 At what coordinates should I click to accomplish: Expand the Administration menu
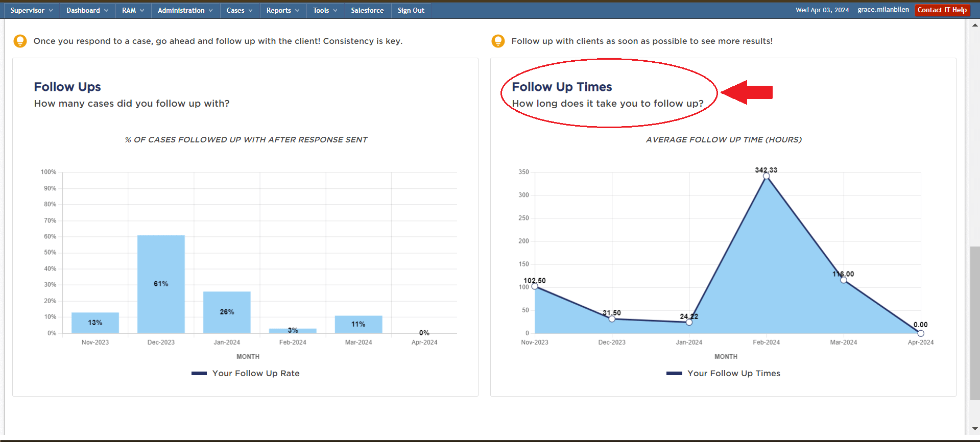coord(185,10)
